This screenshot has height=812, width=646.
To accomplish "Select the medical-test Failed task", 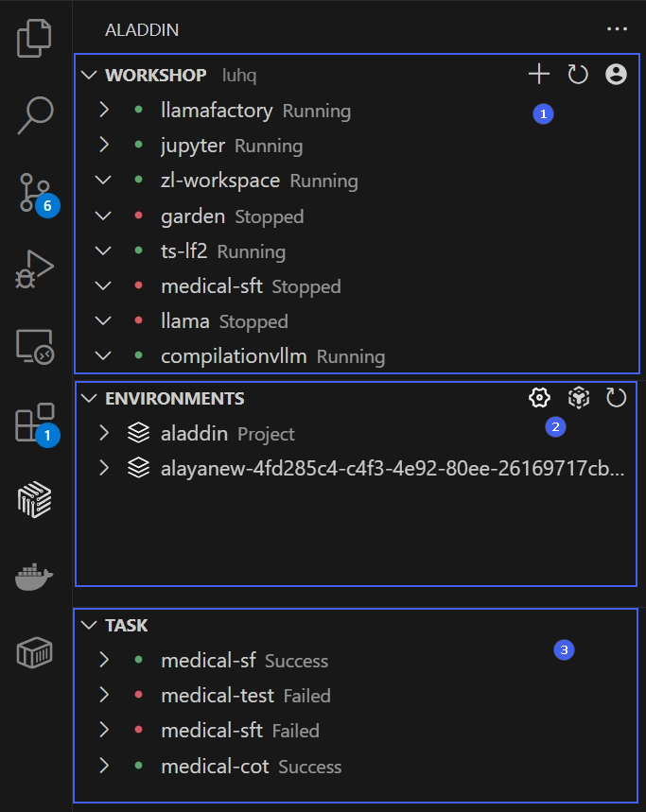I will 245,696.
